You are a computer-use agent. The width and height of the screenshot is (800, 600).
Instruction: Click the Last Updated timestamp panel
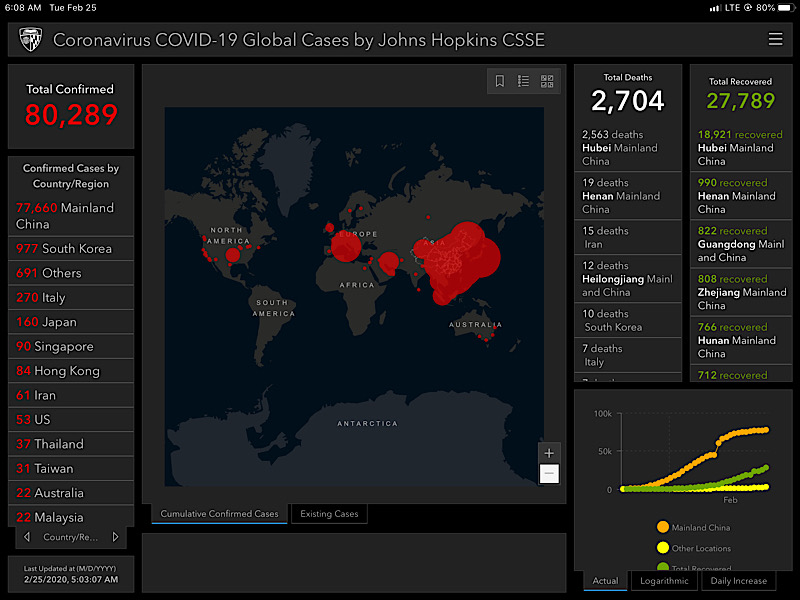[x=71, y=574]
